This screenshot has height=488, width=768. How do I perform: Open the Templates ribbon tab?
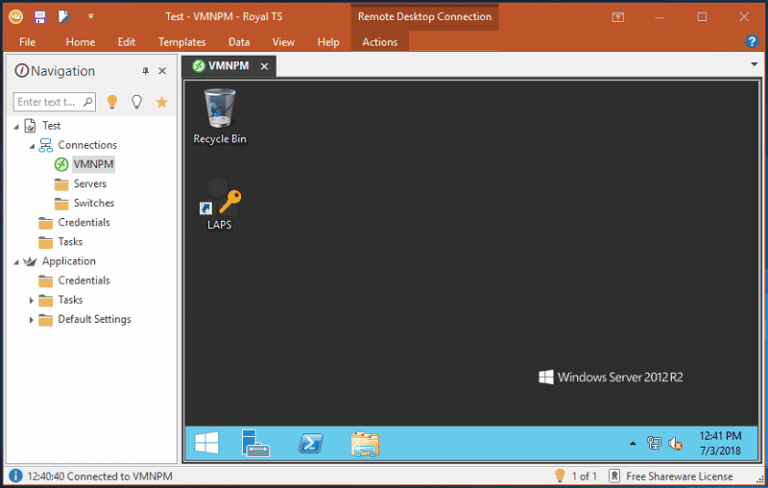pos(182,42)
